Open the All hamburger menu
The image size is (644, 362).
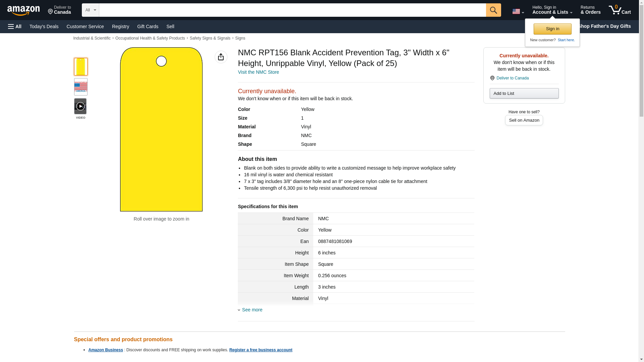click(15, 26)
